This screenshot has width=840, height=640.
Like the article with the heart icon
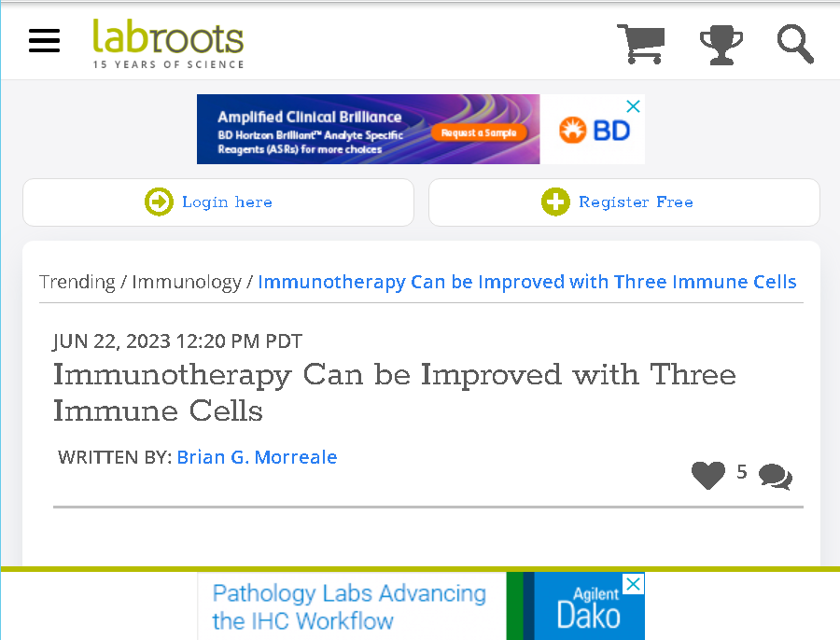tap(707, 475)
